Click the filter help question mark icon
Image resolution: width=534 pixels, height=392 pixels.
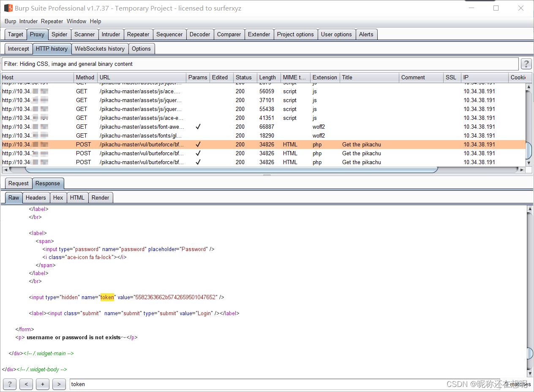click(x=526, y=64)
